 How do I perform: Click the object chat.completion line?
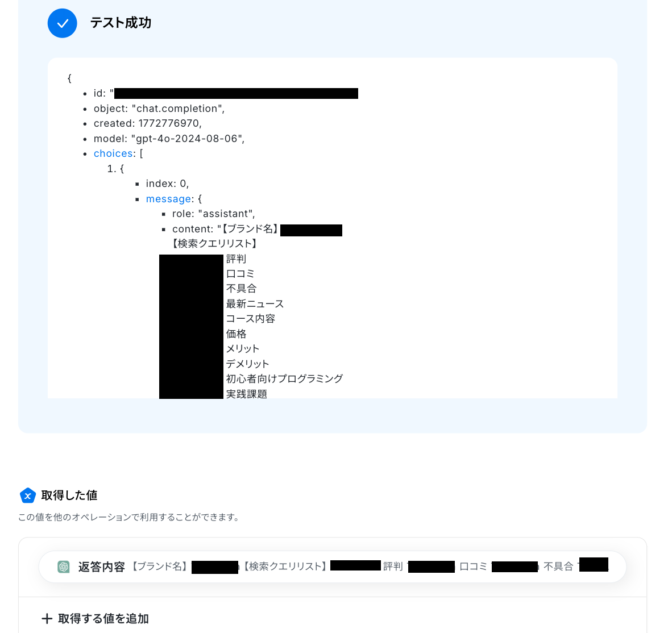click(x=159, y=109)
